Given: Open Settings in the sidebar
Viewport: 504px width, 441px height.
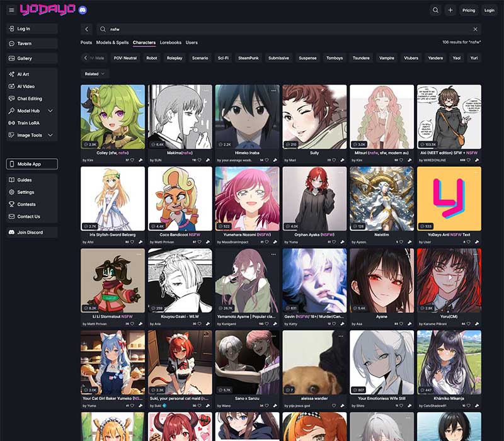Looking at the screenshot, I should (32, 192).
